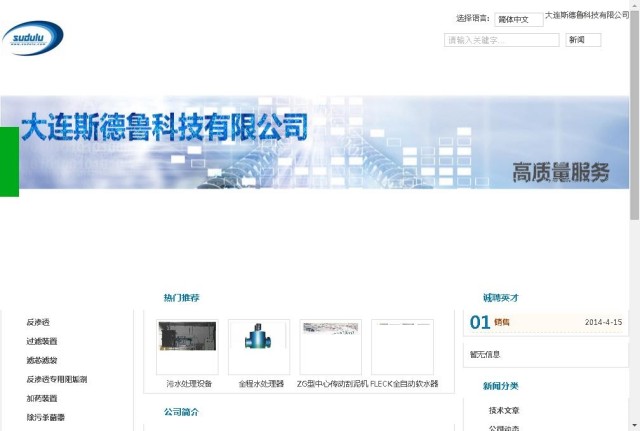The width and height of the screenshot is (640, 431).
Task: Open the 全程水处理器 product thumbnail
Action: pyautogui.click(x=259, y=347)
